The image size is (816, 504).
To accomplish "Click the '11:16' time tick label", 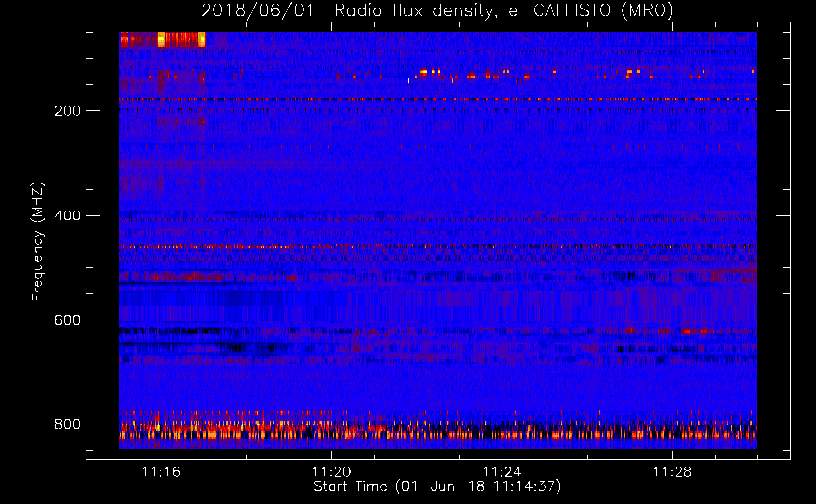I will (x=161, y=472).
